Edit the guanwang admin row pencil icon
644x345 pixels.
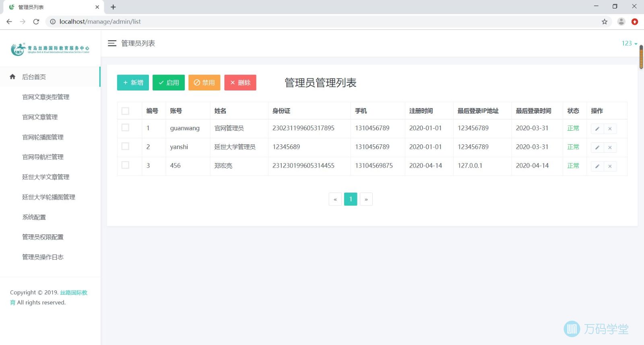[597, 129]
